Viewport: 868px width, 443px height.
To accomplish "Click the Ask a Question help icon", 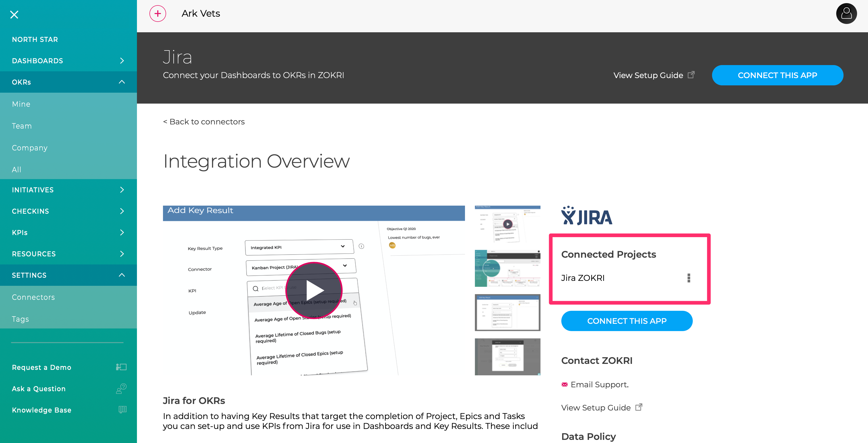I will pos(121,388).
